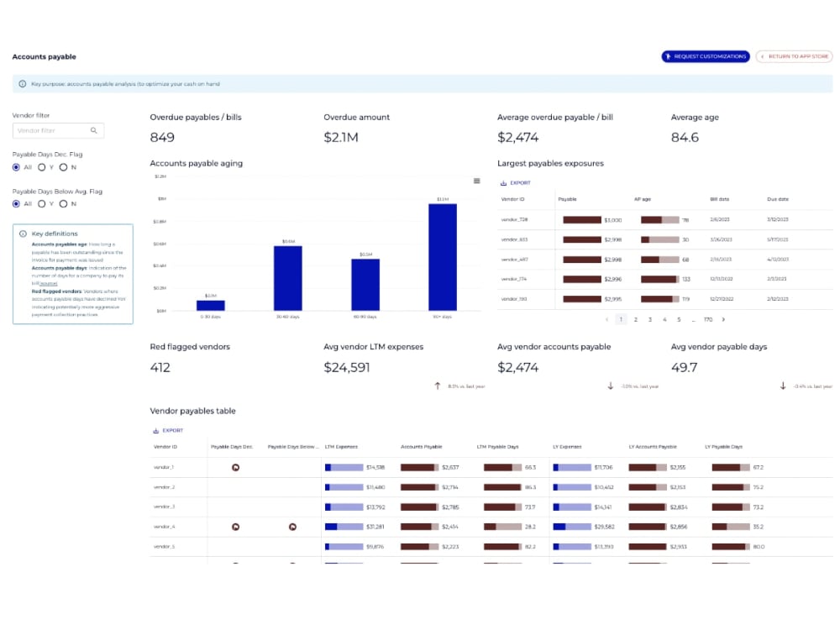This screenshot has width=840, height=630.
Task: Click the next page chevron in payables pagination
Action: pyautogui.click(x=724, y=320)
